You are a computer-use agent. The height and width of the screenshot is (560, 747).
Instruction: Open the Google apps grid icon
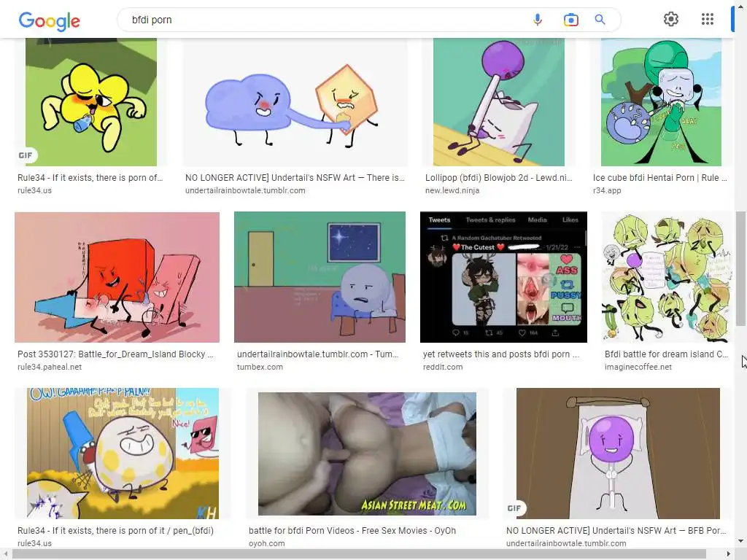[x=708, y=19]
